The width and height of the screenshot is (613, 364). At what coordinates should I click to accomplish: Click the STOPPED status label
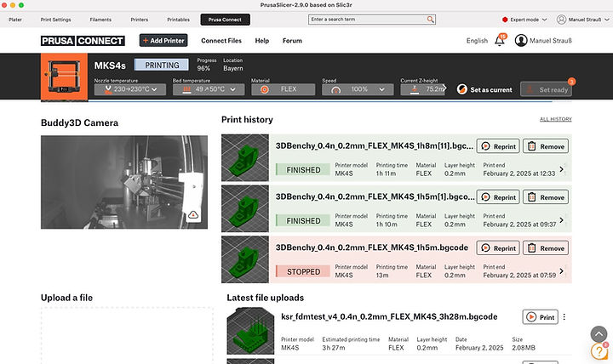(303, 271)
